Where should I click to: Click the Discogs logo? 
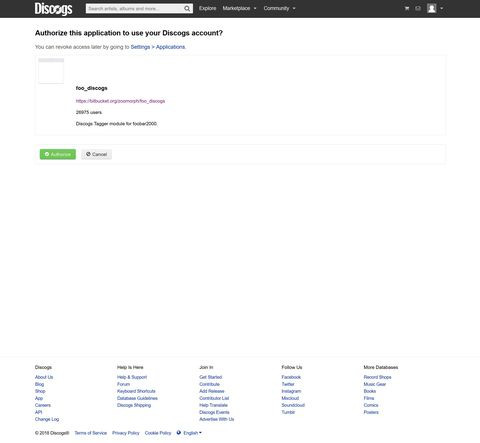point(53,9)
